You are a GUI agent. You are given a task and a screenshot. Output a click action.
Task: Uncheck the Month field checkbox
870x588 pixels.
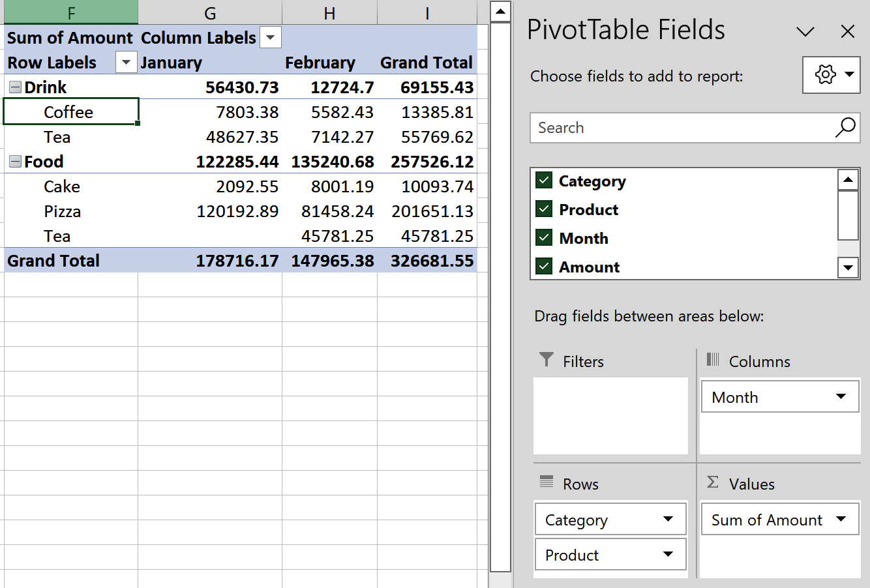pos(544,237)
